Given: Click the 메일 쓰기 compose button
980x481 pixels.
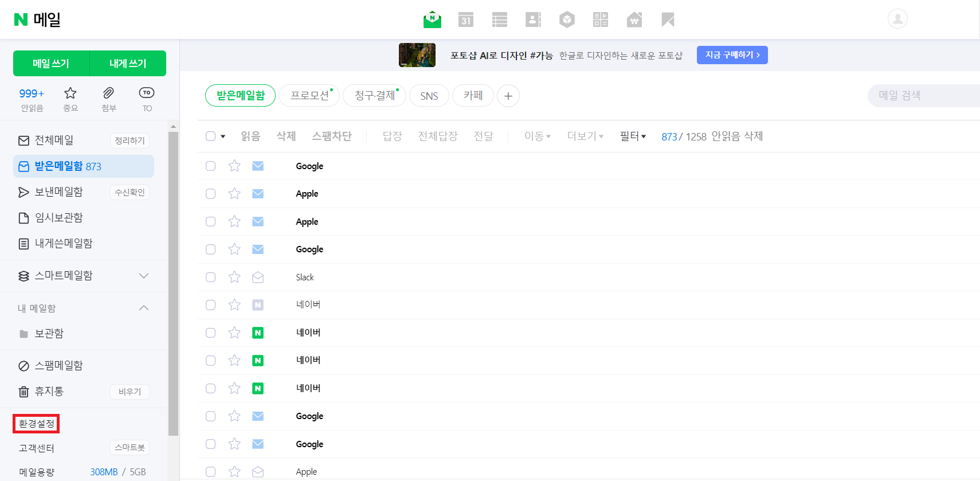Looking at the screenshot, I should coord(51,64).
